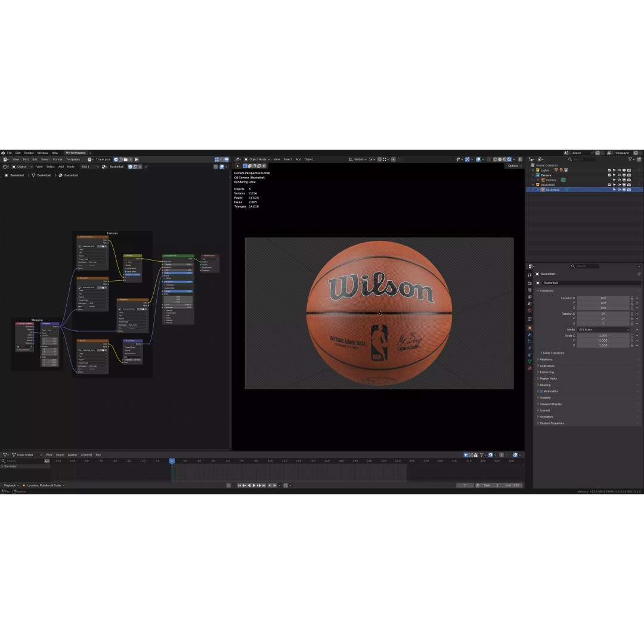This screenshot has width=644, height=644.
Task: Open the Render menu
Action: pyautogui.click(x=29, y=153)
